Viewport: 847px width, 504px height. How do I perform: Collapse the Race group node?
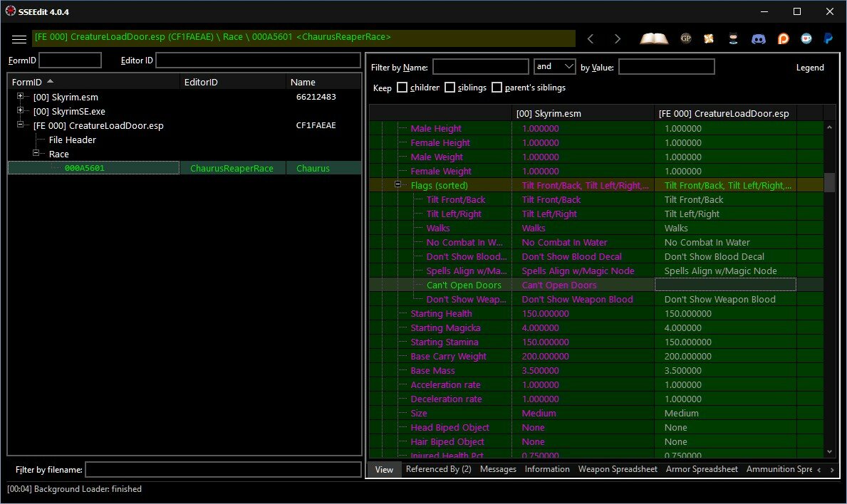(x=36, y=153)
